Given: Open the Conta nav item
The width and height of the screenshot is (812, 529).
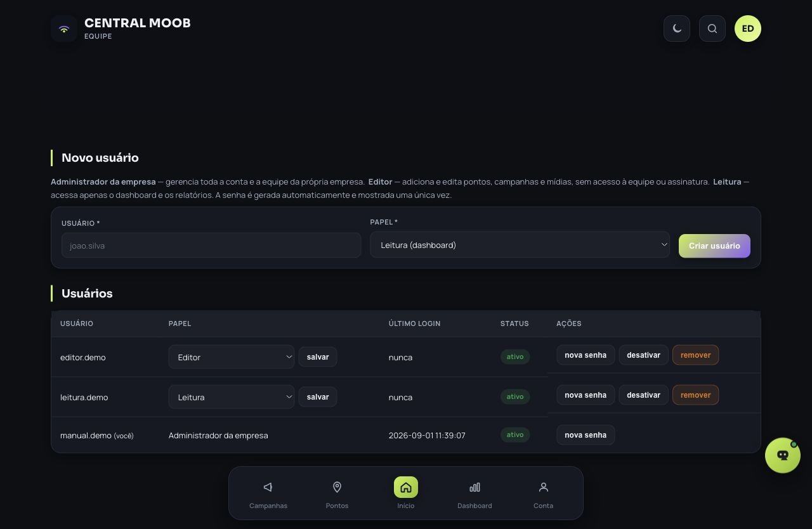Looking at the screenshot, I should click(x=544, y=495).
